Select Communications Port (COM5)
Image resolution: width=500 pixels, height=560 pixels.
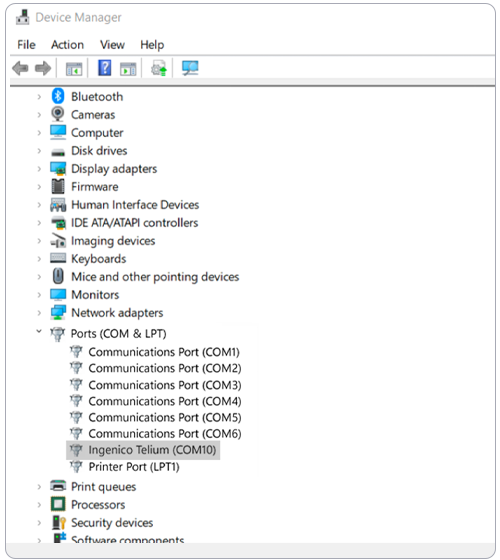click(165, 417)
